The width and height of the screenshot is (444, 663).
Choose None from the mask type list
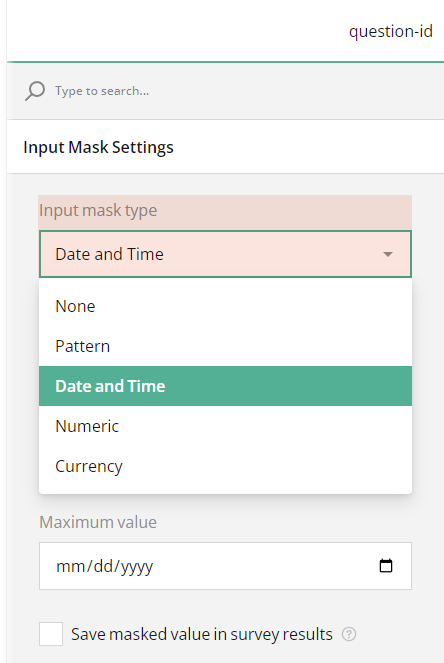225,306
